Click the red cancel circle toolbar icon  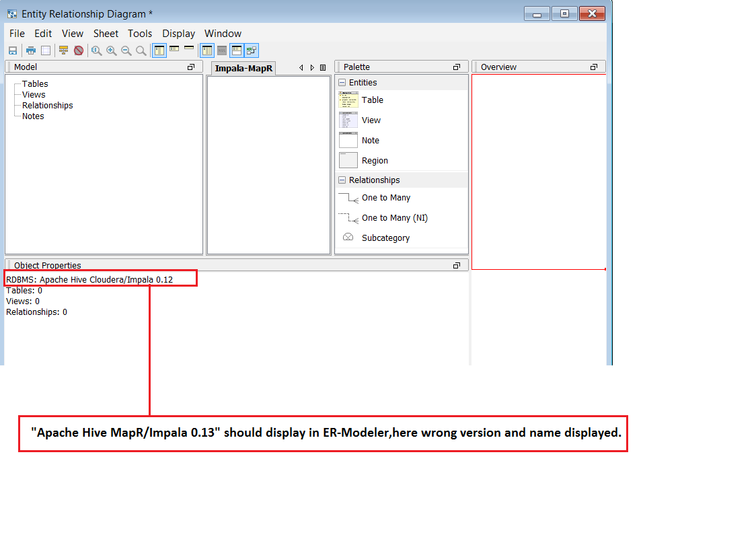click(79, 50)
